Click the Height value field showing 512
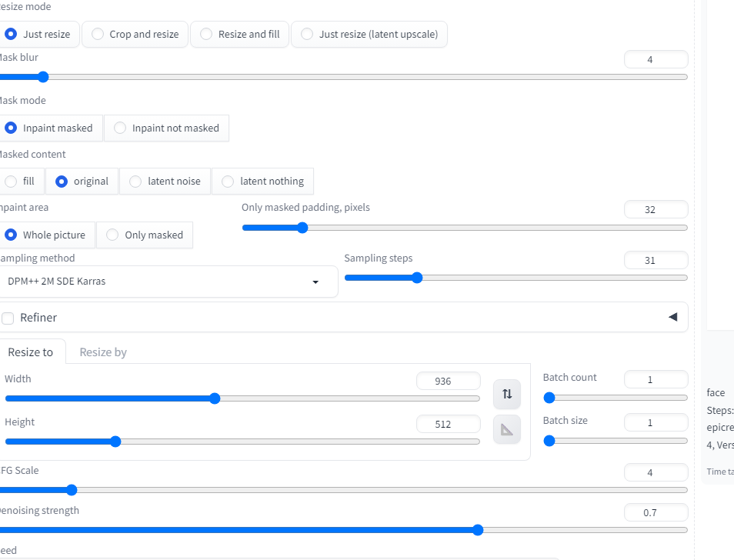The image size is (734, 560). [448, 424]
